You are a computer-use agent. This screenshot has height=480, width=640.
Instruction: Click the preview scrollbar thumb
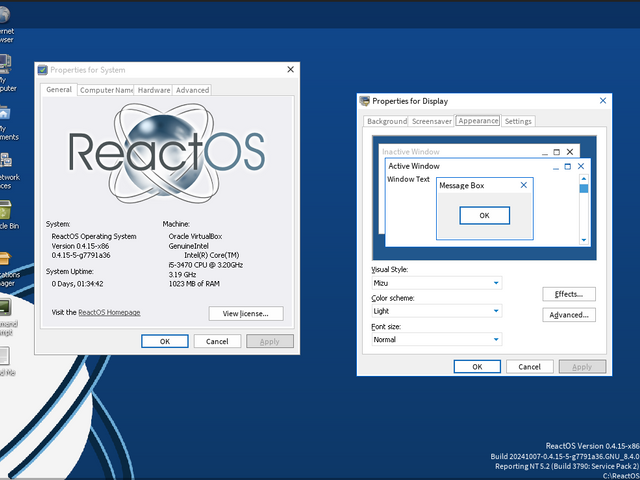(584, 189)
